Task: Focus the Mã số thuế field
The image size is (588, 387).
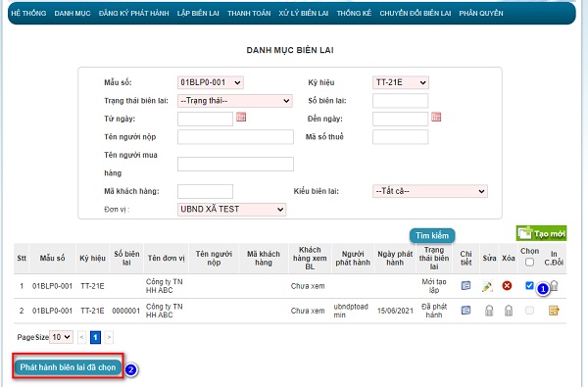Action: click(x=400, y=137)
